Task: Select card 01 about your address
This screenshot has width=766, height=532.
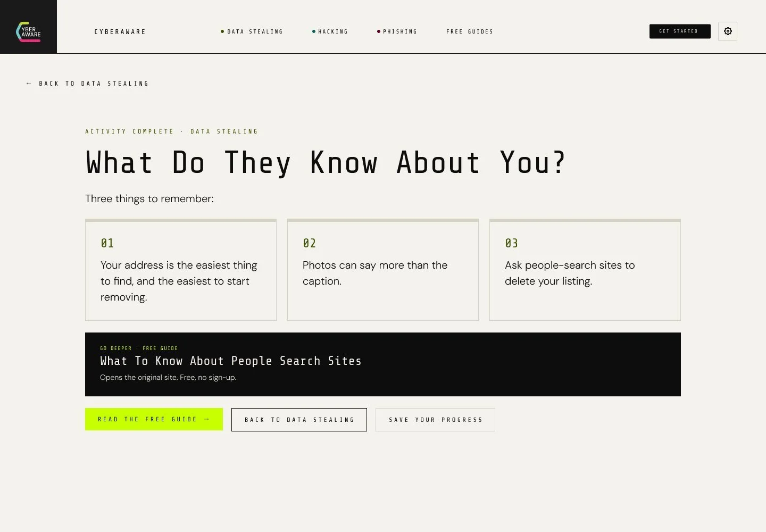Action: (181, 270)
